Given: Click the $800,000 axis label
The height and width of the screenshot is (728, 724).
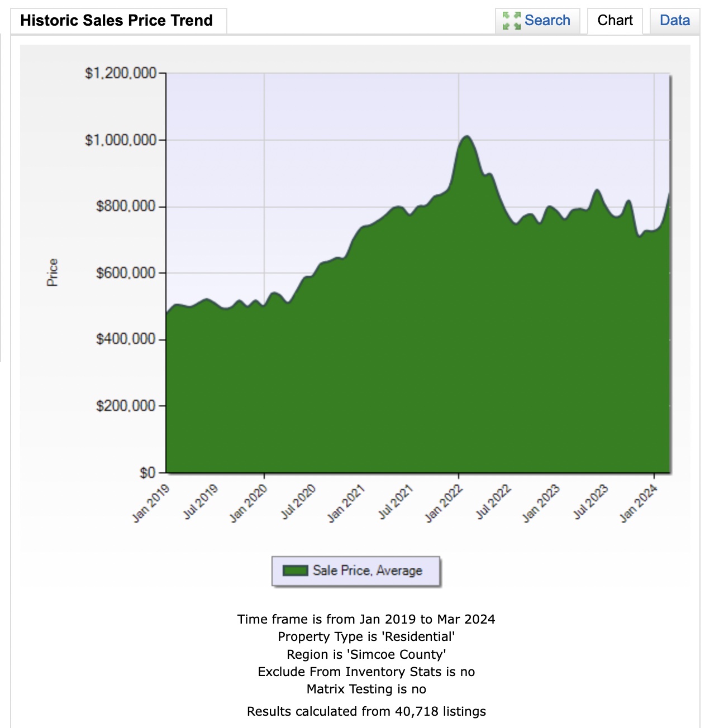Looking at the screenshot, I should [126, 206].
